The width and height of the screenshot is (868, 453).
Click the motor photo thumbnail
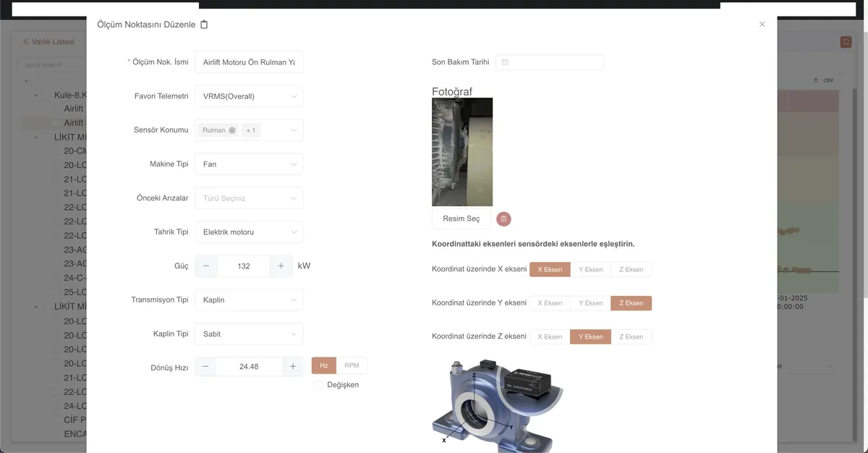click(x=462, y=152)
